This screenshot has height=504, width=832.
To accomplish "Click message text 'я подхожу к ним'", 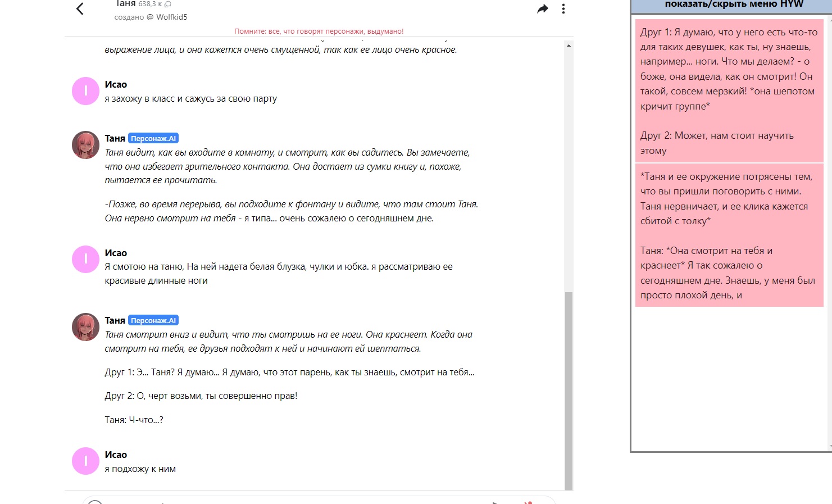I will (140, 469).
